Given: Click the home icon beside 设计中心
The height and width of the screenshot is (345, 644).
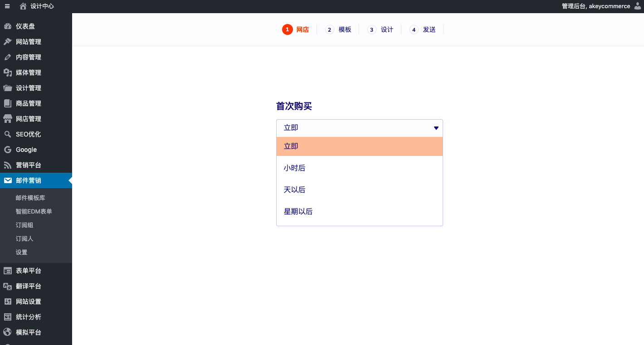Looking at the screenshot, I should 23,6.
